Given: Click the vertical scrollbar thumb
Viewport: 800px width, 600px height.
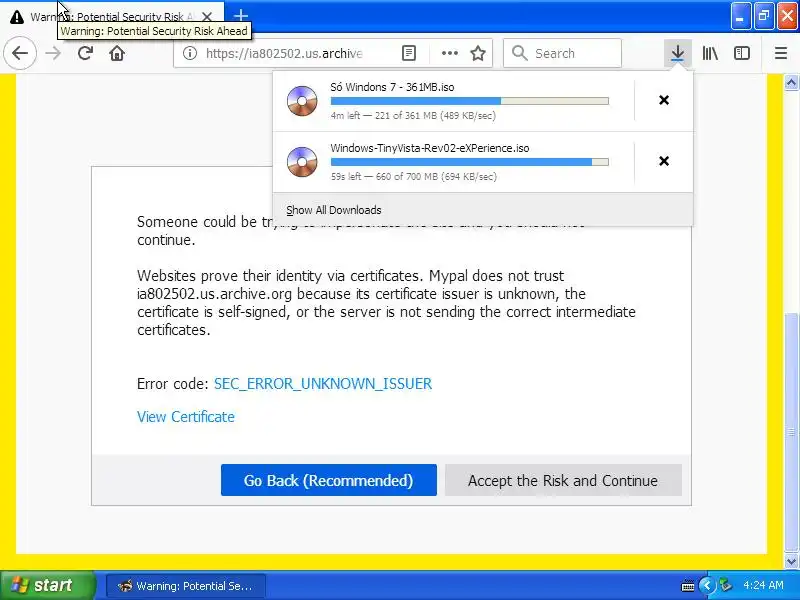Looking at the screenshot, I should click(x=791, y=432).
